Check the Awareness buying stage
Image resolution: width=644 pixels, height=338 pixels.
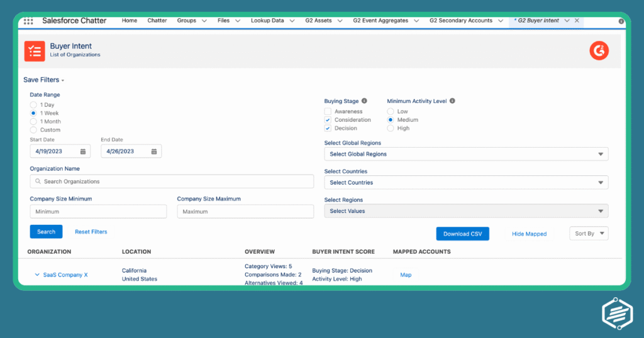[328, 112]
